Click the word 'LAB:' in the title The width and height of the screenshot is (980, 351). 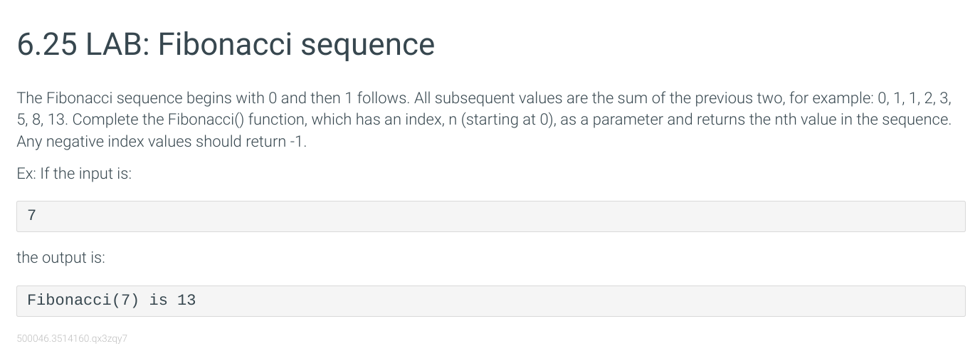116,44
